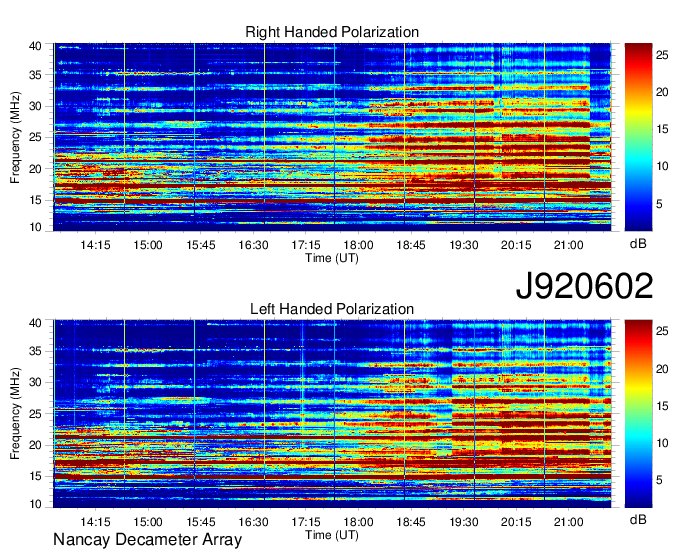Click the '21:00' time tick of Left Handed plot
Viewport: 680px width, 552px height.
pos(569,522)
